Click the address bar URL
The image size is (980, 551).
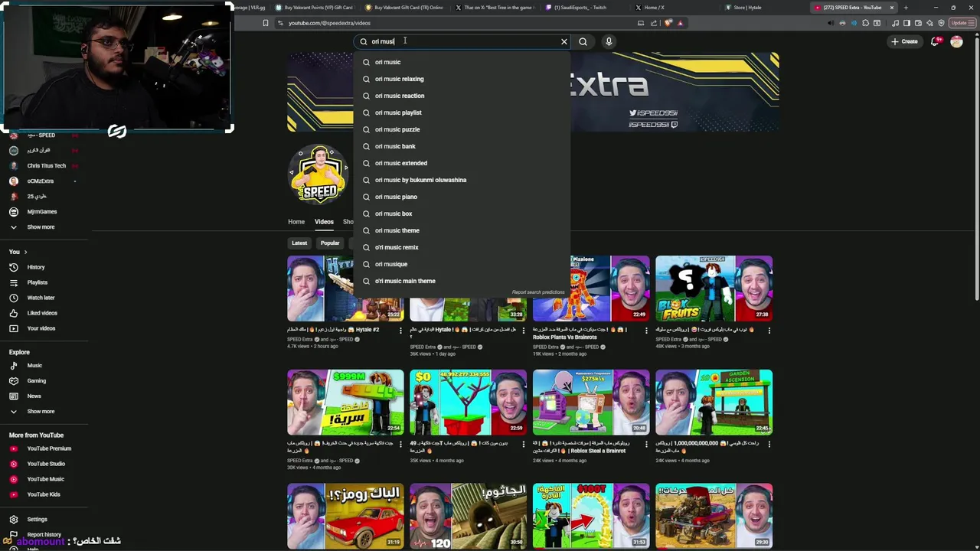[x=329, y=23]
